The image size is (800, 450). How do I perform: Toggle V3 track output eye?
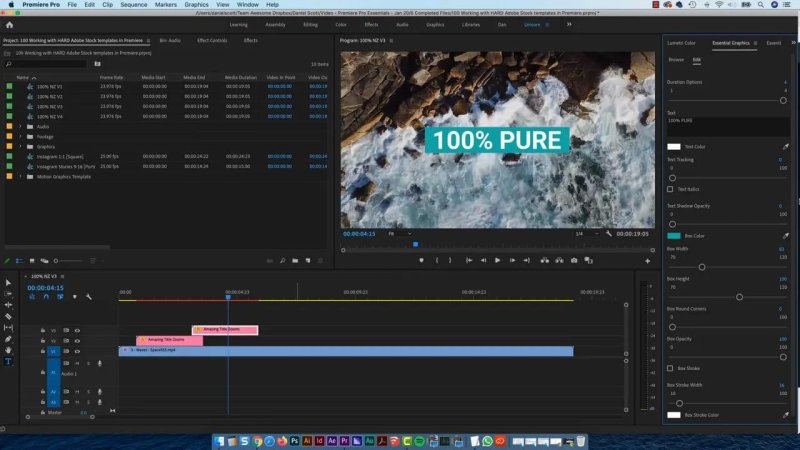point(78,331)
